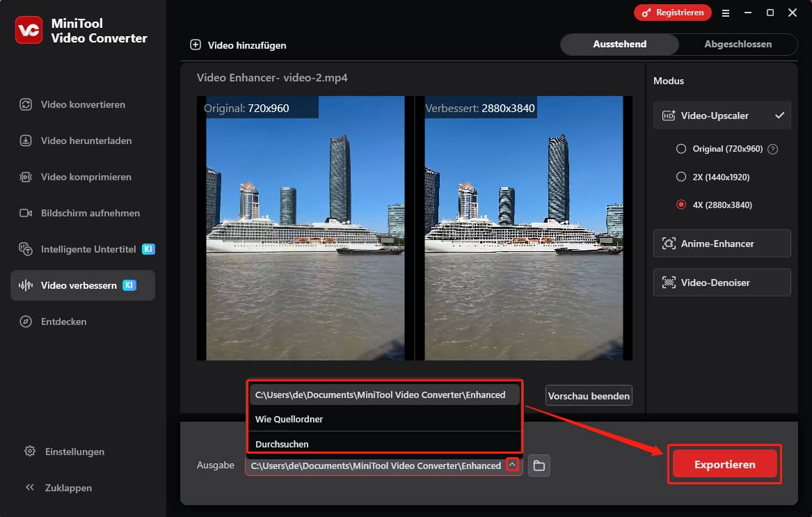Image resolution: width=812 pixels, height=517 pixels.
Task: Click the Verbessert 2880x3840 preview image
Action: click(523, 228)
